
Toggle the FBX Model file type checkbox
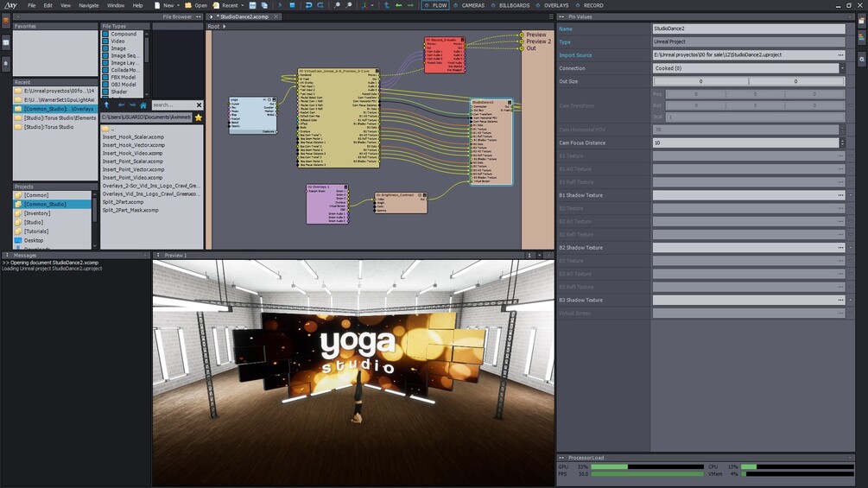point(105,77)
